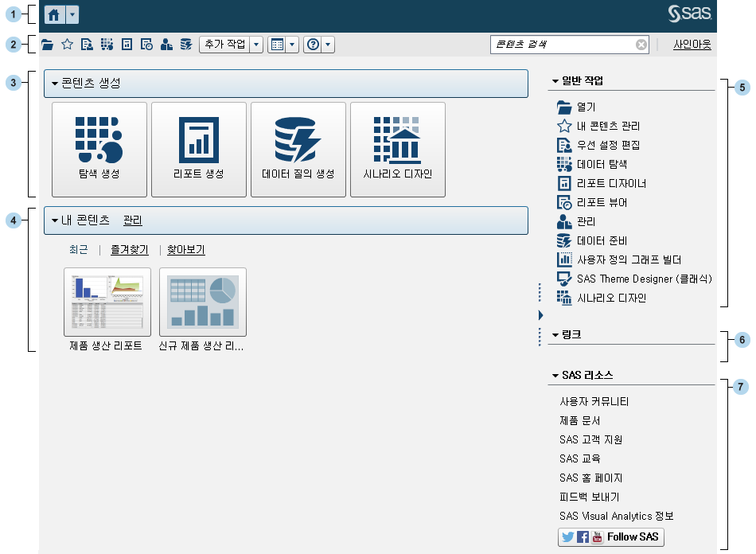Open the 추가 작업 dropdown menu

point(256,45)
